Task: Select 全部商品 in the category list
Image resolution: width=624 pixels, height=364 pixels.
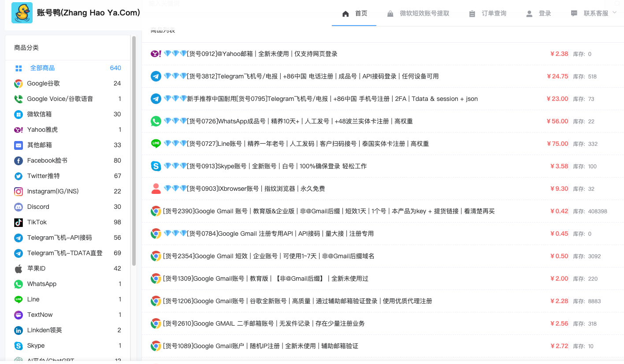Action: click(x=42, y=68)
